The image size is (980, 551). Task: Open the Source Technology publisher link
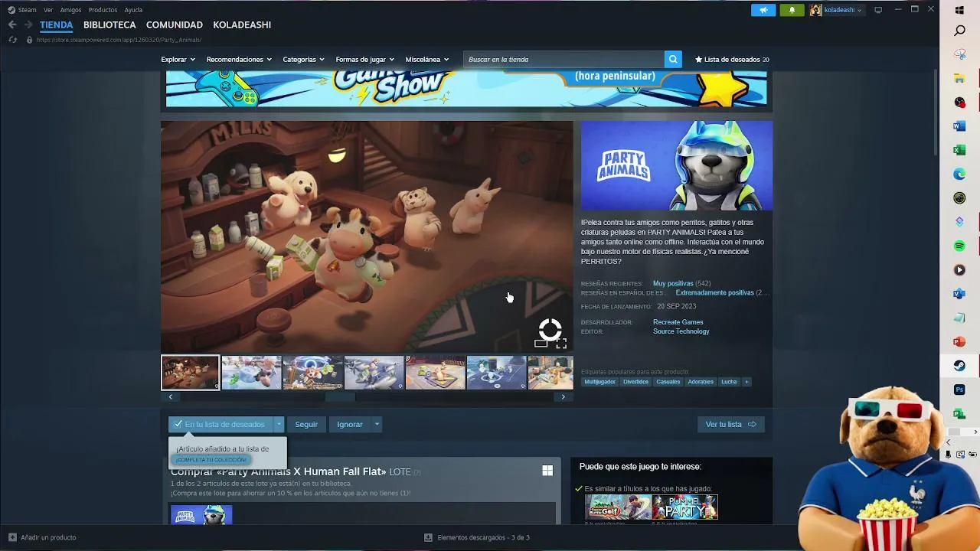pos(681,331)
